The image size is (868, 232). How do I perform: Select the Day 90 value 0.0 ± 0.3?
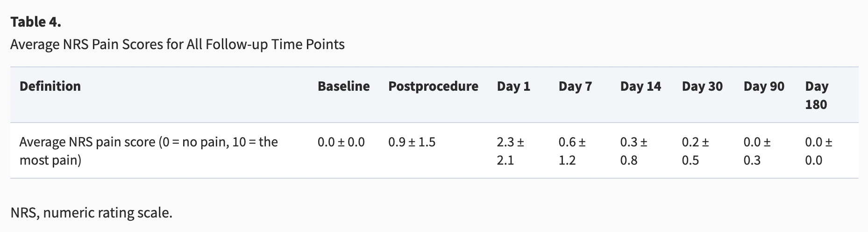[757, 151]
